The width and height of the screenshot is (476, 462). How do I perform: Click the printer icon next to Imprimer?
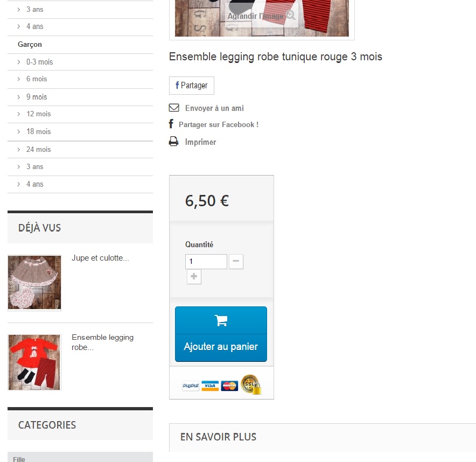[x=173, y=142]
